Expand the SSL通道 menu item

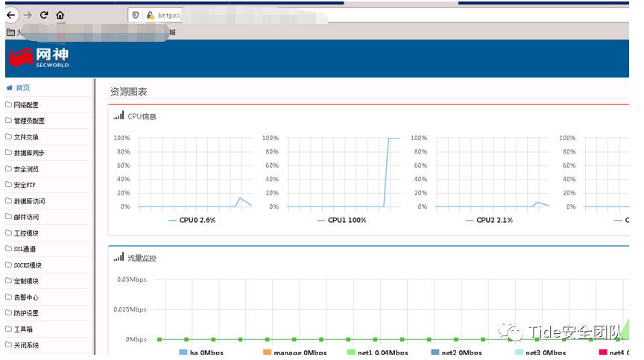pos(25,249)
